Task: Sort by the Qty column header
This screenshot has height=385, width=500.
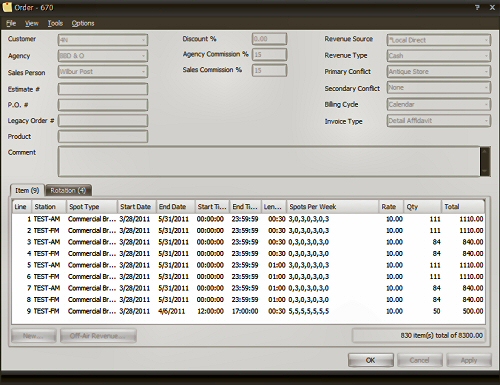Action: coord(422,207)
